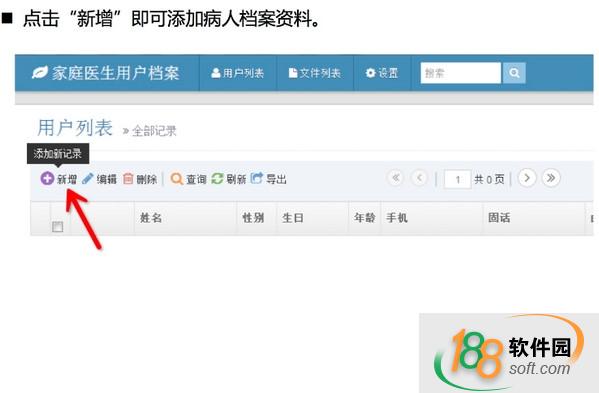Sort by the 年龄 column header
The height and width of the screenshot is (393, 599).
tap(364, 218)
